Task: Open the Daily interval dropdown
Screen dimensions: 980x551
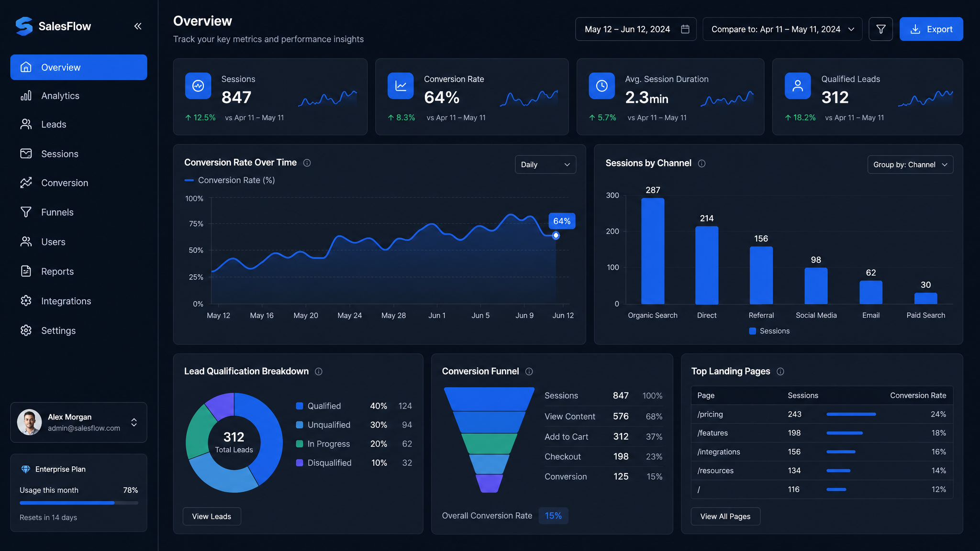Action: (x=546, y=165)
